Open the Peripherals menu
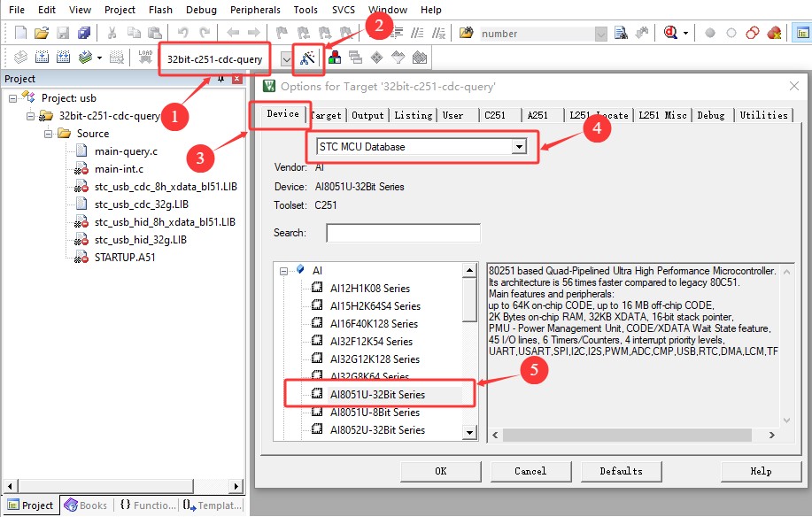The height and width of the screenshot is (517, 812). click(x=255, y=10)
